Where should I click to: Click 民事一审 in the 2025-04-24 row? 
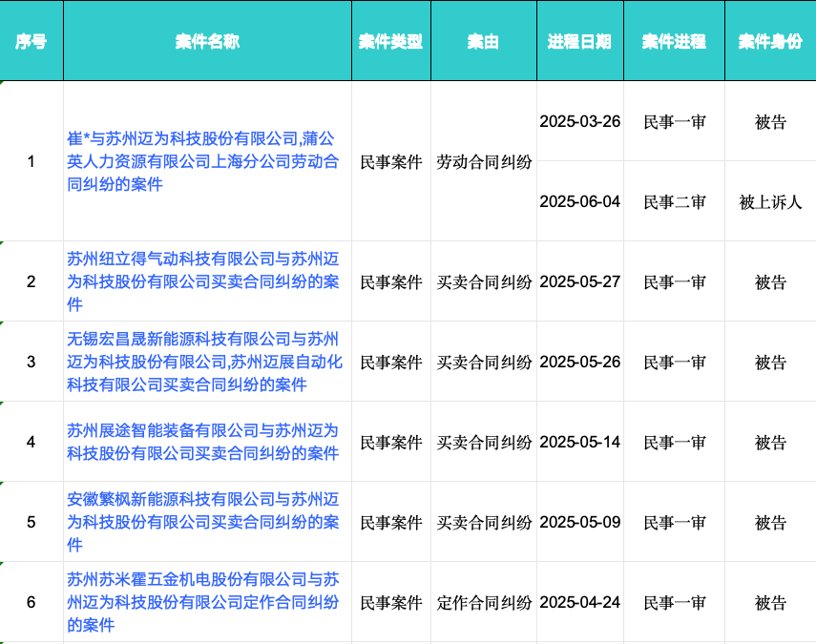[x=675, y=602]
